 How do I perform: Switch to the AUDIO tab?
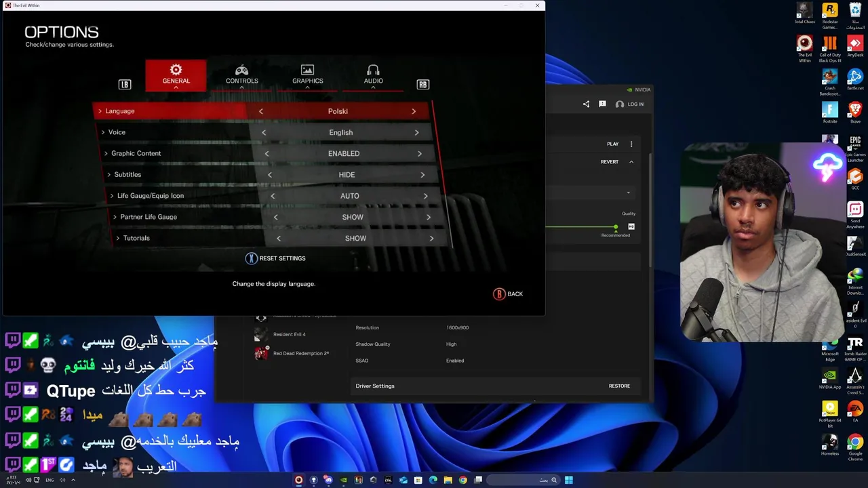point(373,75)
